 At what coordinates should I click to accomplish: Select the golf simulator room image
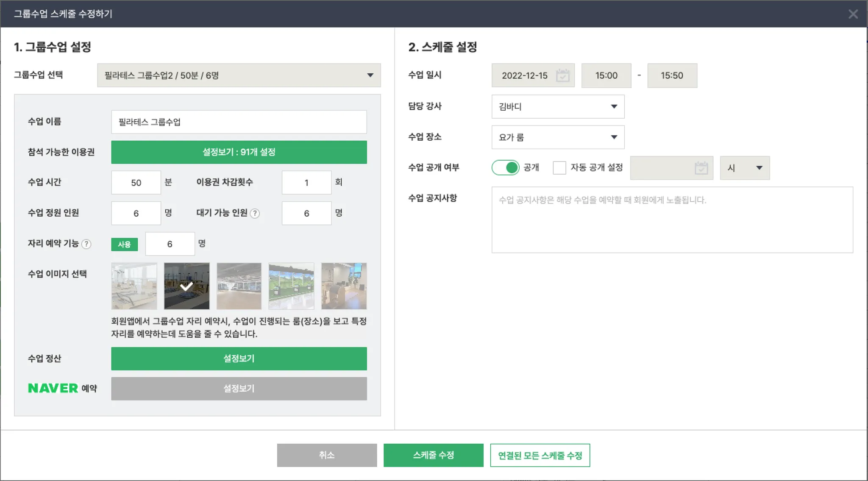pos(291,286)
